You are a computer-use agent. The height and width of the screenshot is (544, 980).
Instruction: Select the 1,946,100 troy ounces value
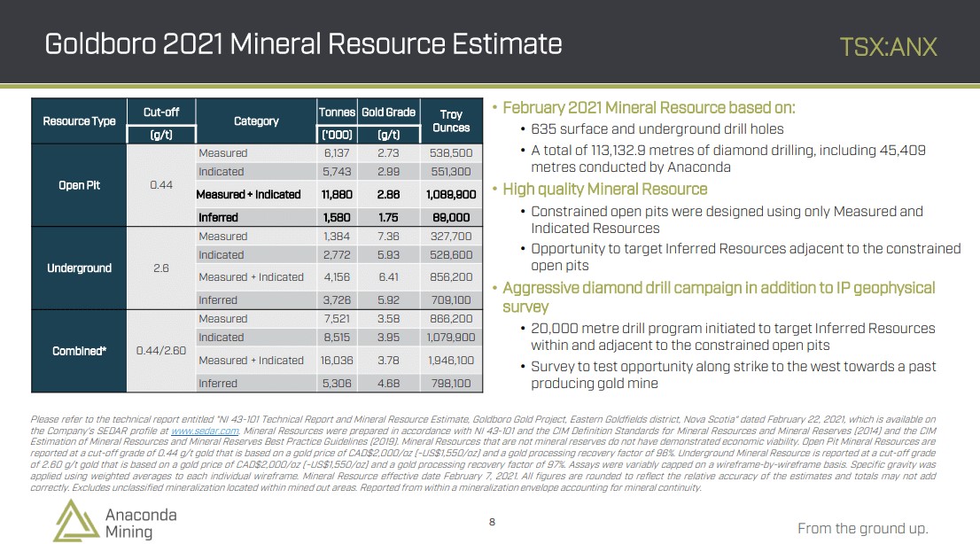coord(451,361)
